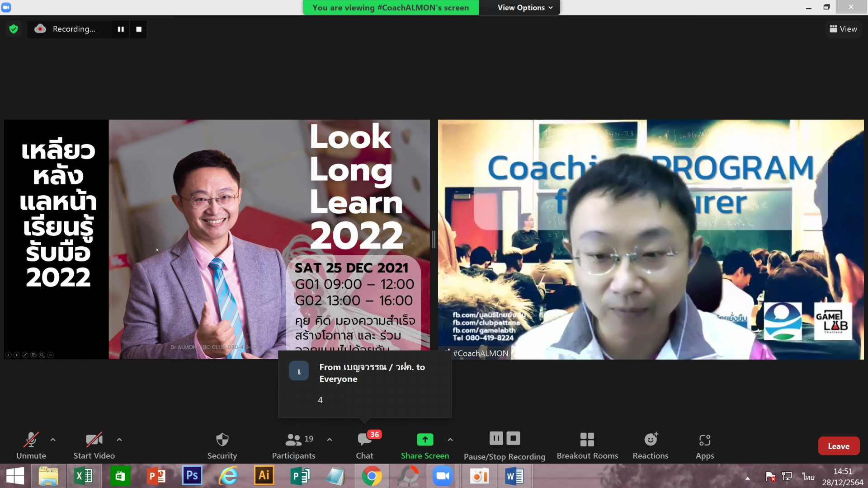Click the green encryption shield icon
The width and height of the screenshot is (868, 488).
click(x=14, y=29)
